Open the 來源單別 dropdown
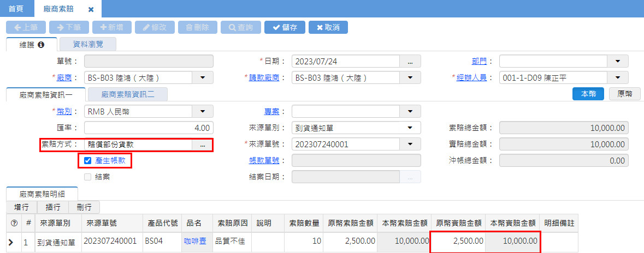 (410, 128)
